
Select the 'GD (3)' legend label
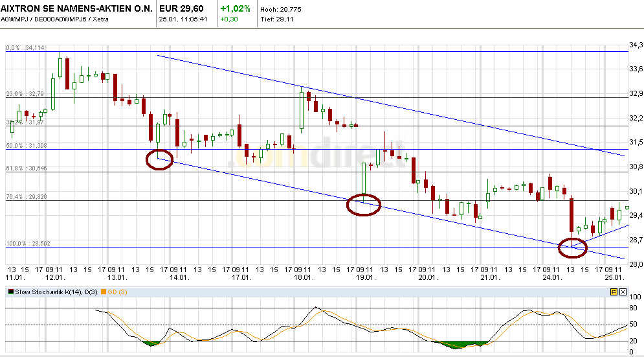coord(117,292)
